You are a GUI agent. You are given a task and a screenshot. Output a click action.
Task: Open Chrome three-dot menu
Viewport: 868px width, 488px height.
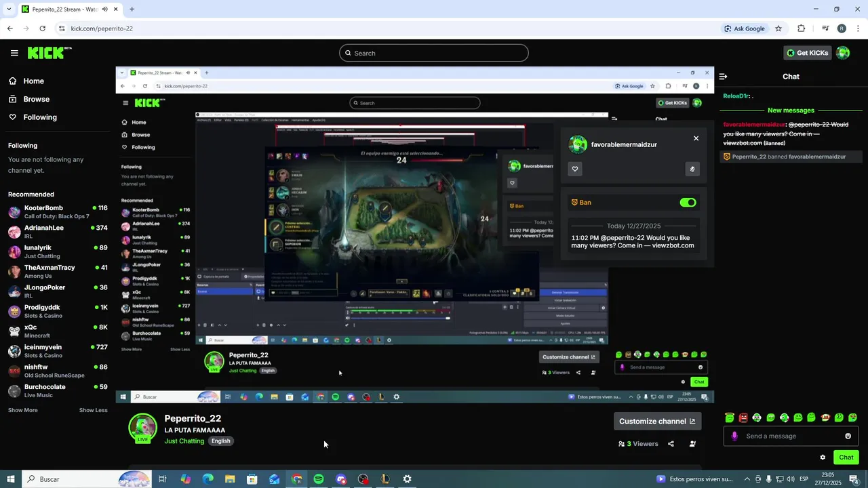859,28
